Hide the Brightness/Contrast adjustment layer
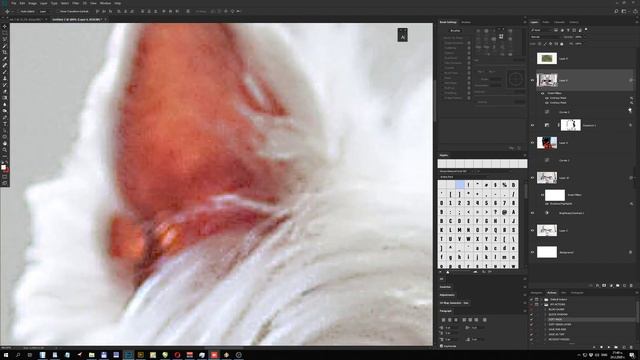640x360 pixels. click(x=532, y=213)
